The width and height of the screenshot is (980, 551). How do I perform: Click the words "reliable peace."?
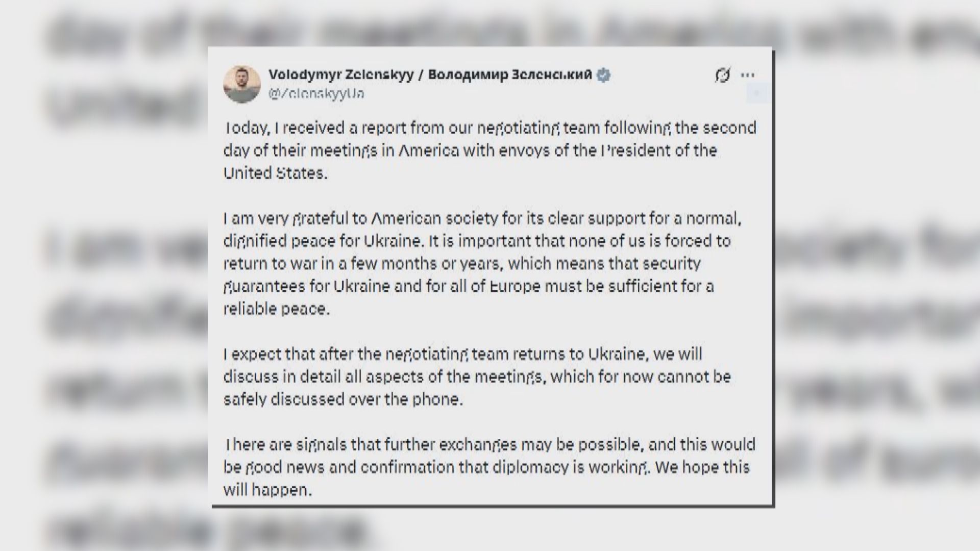(276, 309)
